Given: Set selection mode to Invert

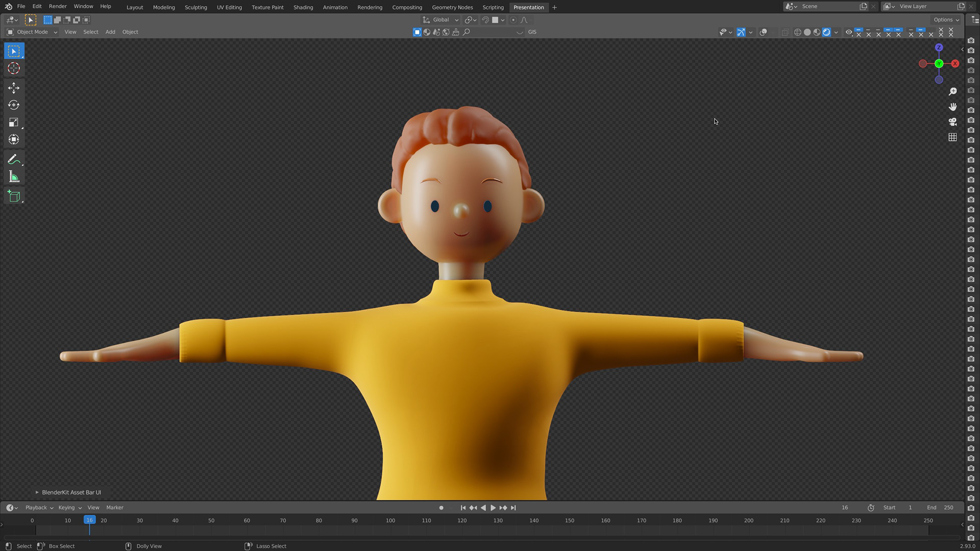Looking at the screenshot, I should [77, 20].
